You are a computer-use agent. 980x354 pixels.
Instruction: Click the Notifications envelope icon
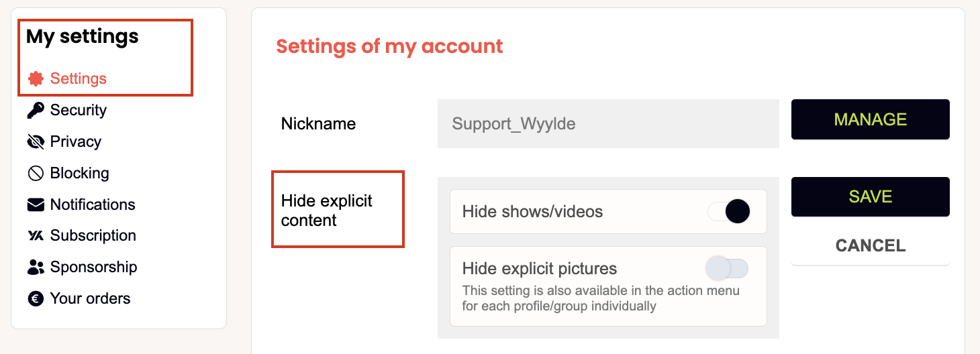point(36,204)
